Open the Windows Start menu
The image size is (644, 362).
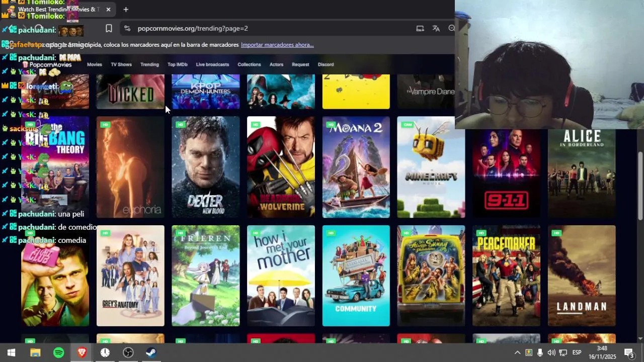[x=11, y=352]
